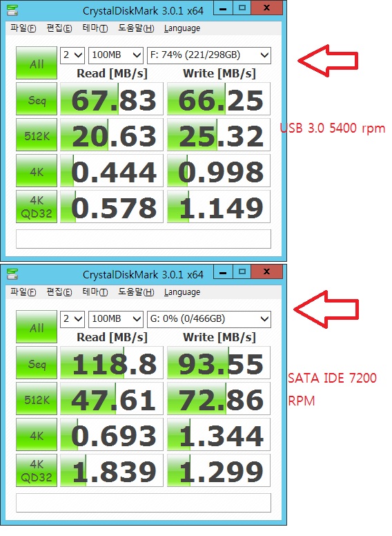Open the 도움말(H) menu in the bottom window
Image resolution: width=392 pixels, height=536 pixels.
click(136, 292)
